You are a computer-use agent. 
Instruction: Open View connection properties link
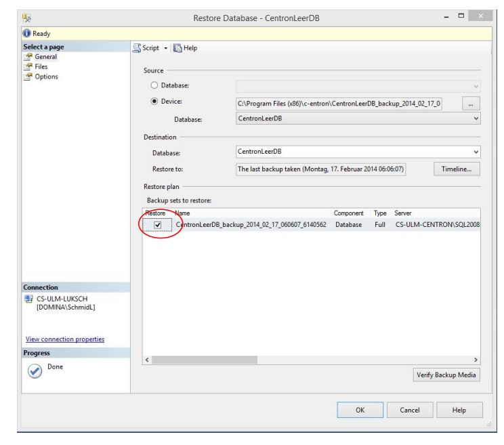point(65,339)
